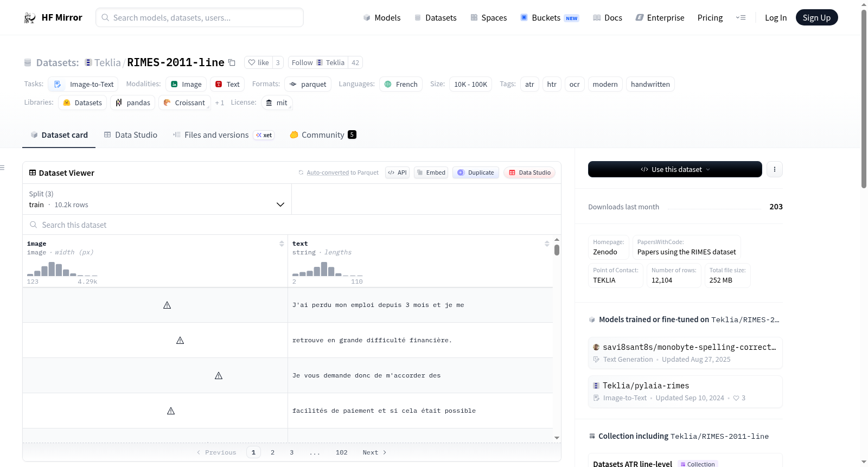
Task: Open the more navigation menu icon
Action: click(741, 17)
